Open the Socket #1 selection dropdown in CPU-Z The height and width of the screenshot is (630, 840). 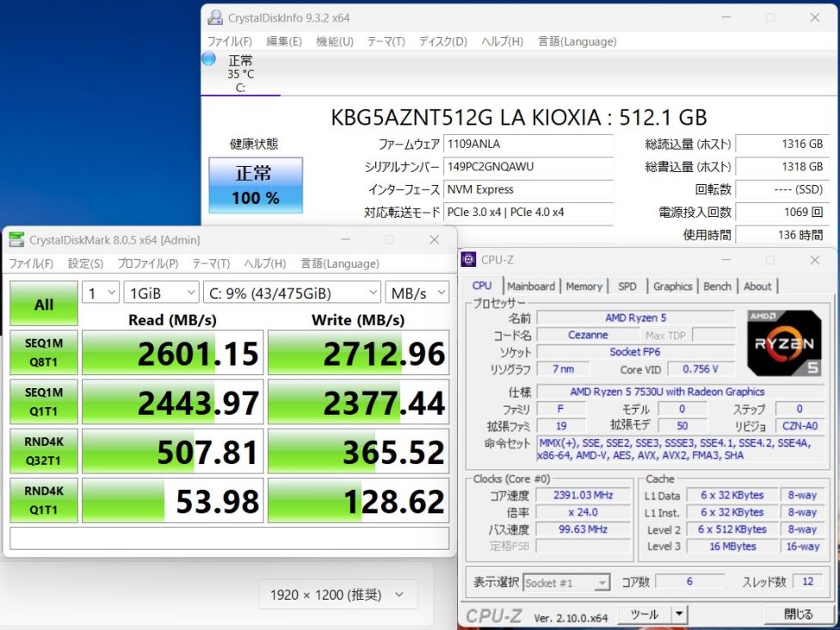pos(566,583)
